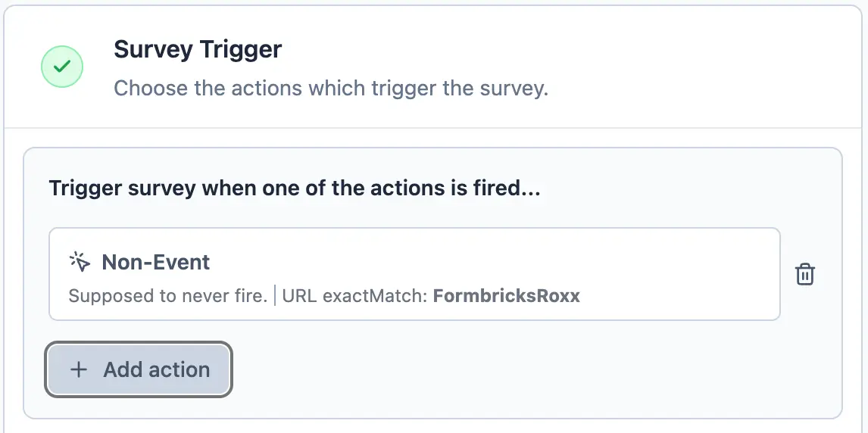Image resolution: width=868 pixels, height=433 pixels.
Task: Click the 'Add action' label text
Action: 157,369
